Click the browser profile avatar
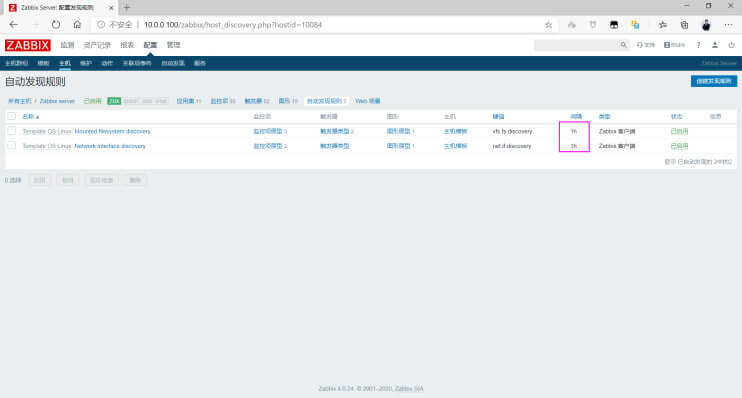 point(706,25)
